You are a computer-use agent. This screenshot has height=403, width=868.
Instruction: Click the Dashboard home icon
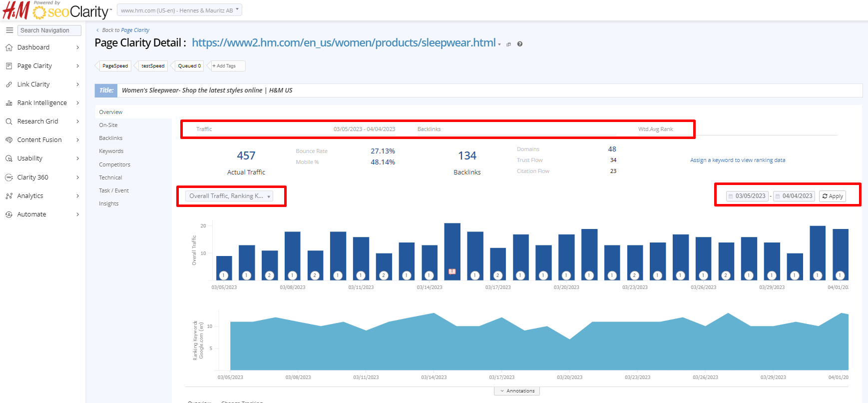(9, 47)
